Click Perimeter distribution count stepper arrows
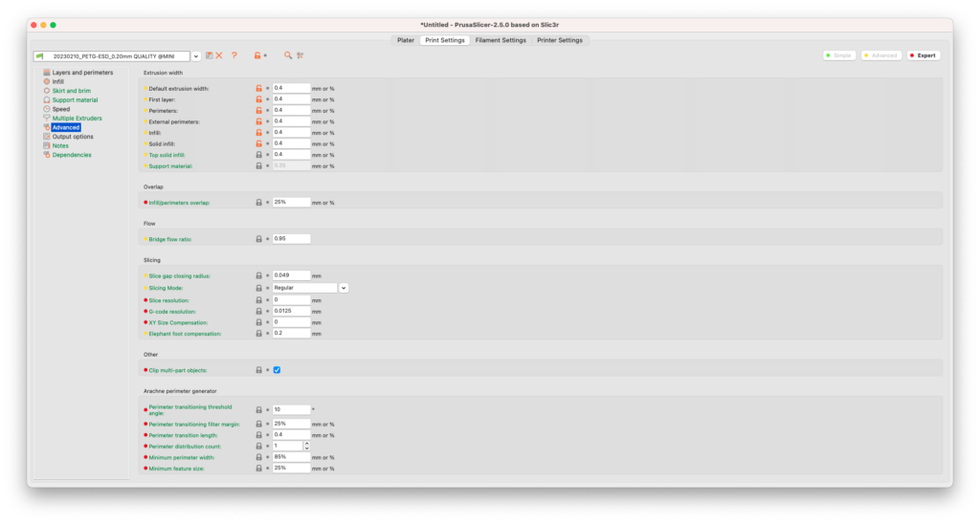Viewport: 980px width, 523px height. coord(307,447)
